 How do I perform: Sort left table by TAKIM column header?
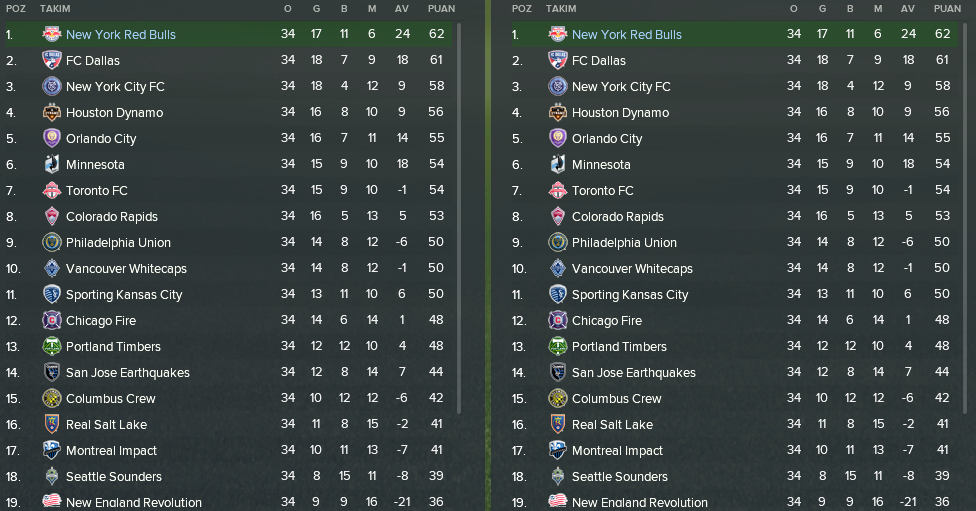pyautogui.click(x=55, y=9)
